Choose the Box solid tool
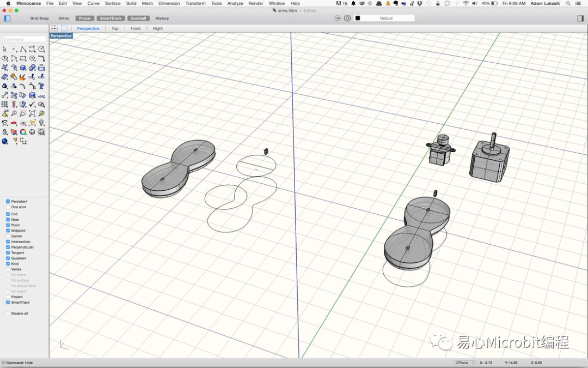Screen dimensions: 588x368 point(23,68)
